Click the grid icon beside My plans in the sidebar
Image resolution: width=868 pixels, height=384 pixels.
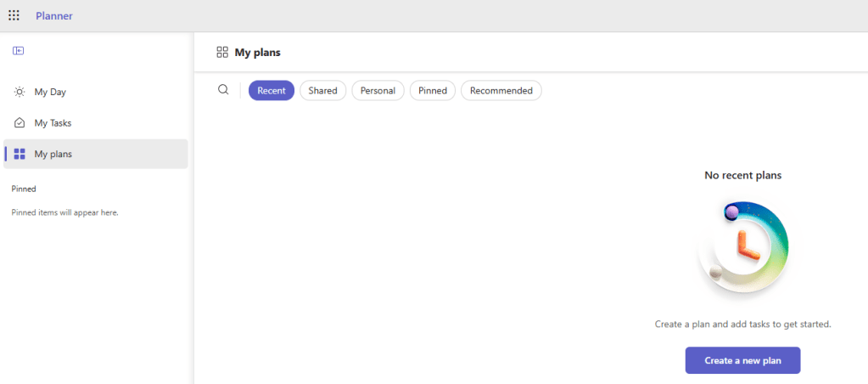[x=20, y=154]
